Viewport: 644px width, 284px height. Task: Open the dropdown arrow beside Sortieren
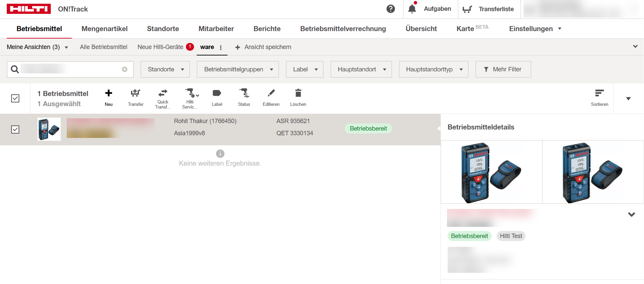coord(628,99)
